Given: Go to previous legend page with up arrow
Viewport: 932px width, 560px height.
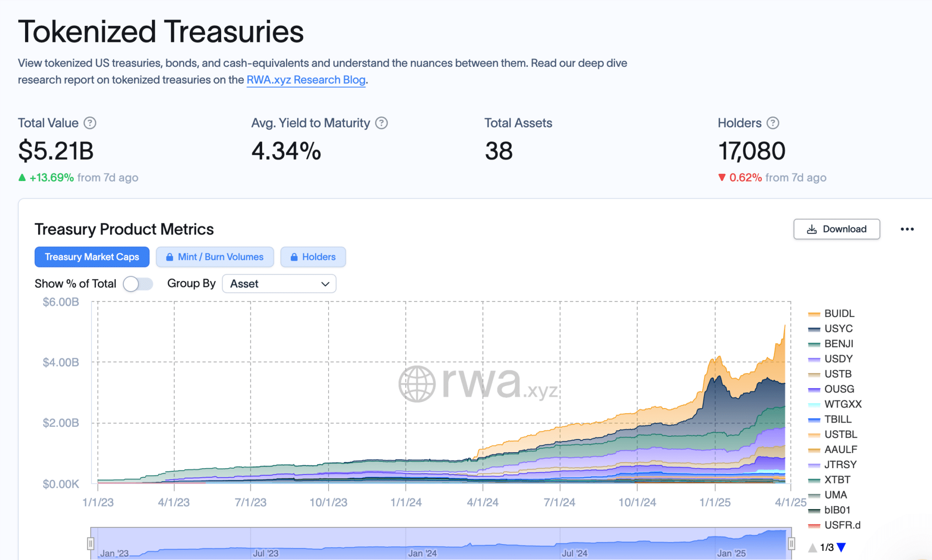Looking at the screenshot, I should point(813,547).
